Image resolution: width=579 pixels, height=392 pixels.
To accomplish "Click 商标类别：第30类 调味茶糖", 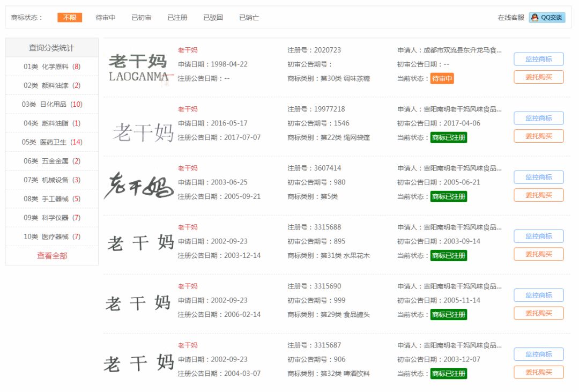I will point(329,78).
